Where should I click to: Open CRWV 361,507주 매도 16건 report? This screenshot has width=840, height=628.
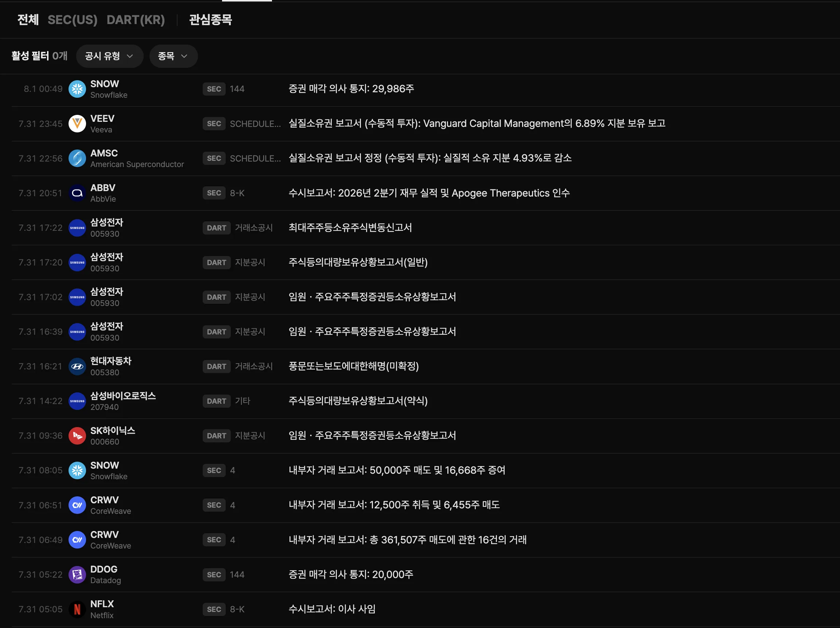(x=408, y=540)
